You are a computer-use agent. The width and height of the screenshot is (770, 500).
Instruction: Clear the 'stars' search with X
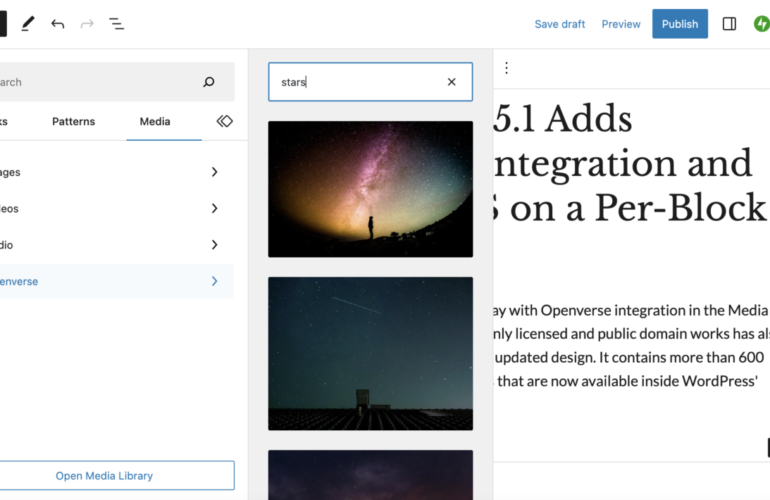click(x=451, y=82)
